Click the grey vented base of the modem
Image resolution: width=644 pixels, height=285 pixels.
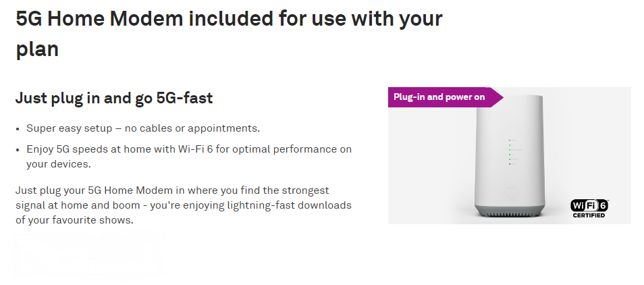[509, 210]
